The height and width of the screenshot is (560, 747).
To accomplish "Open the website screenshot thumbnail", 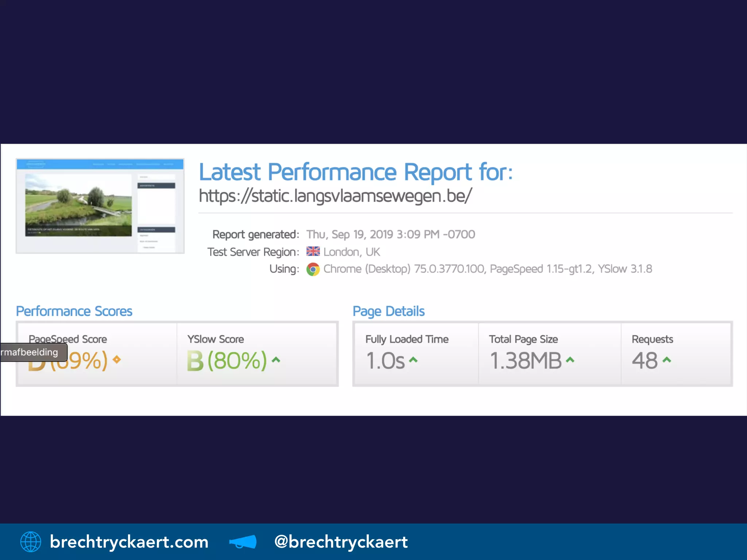I will [x=100, y=206].
